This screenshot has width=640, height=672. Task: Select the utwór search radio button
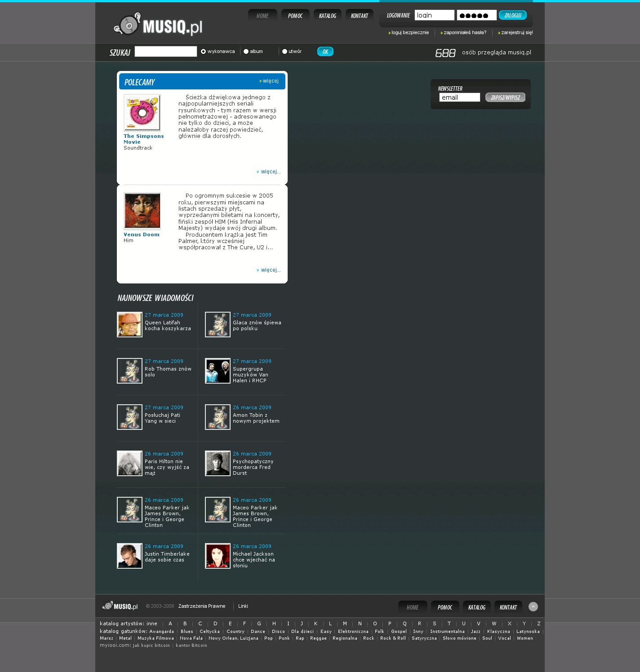point(284,52)
